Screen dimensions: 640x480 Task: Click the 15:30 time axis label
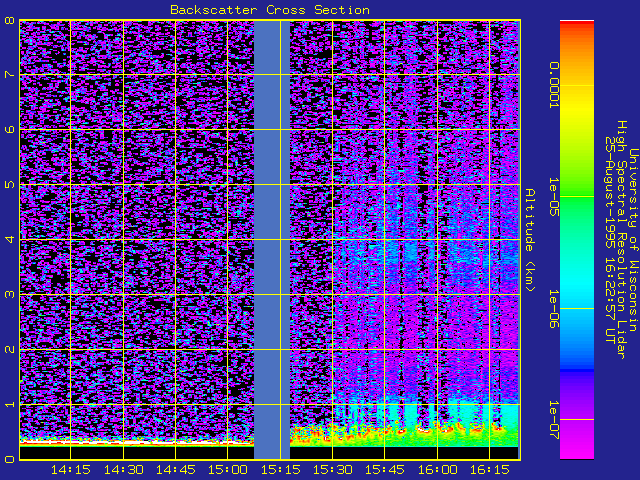333,470
